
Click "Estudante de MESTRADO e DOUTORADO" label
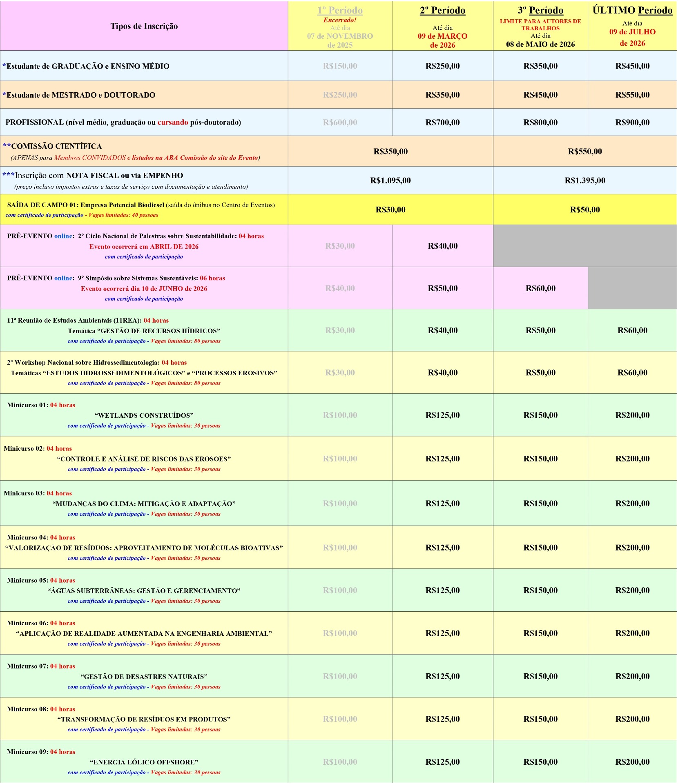point(81,95)
